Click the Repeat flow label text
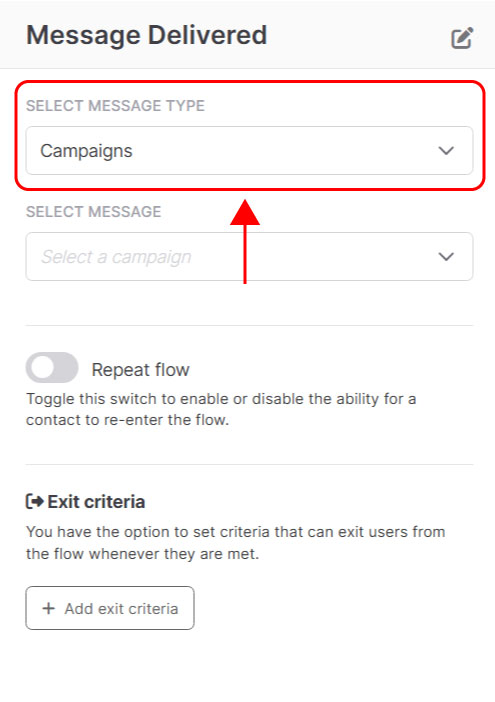Image resolution: width=495 pixels, height=702 pixels. coord(141,370)
